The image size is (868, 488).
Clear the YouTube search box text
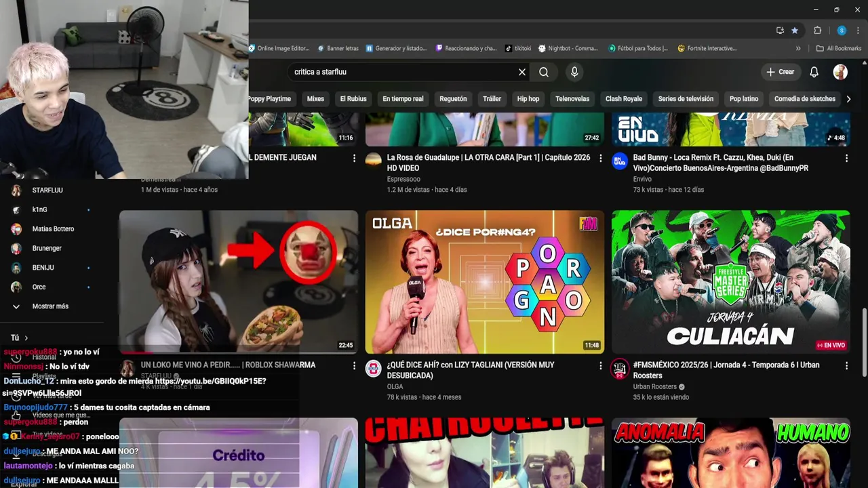pyautogui.click(x=522, y=72)
